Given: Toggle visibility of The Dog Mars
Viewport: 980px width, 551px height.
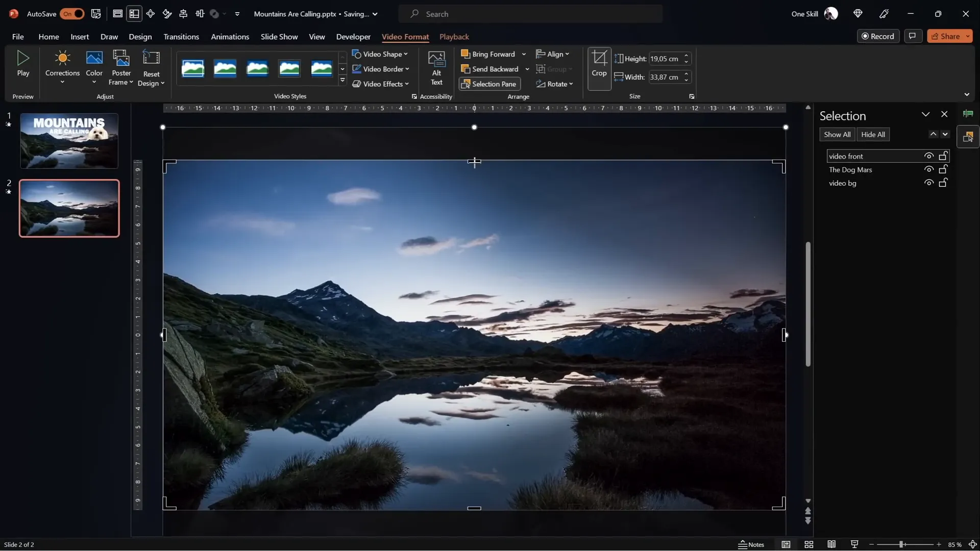Looking at the screenshot, I should click(x=929, y=169).
